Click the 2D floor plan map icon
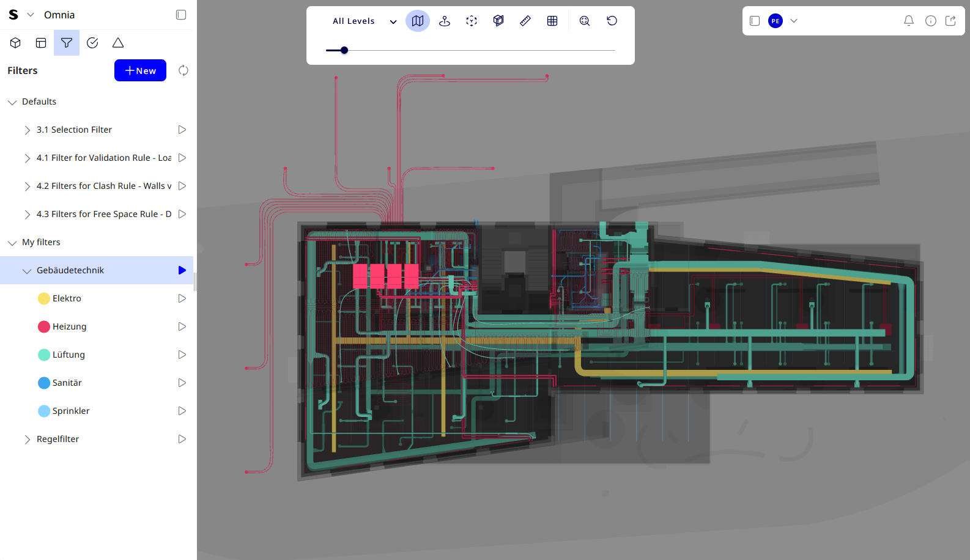This screenshot has width=970, height=560. pyautogui.click(x=418, y=21)
